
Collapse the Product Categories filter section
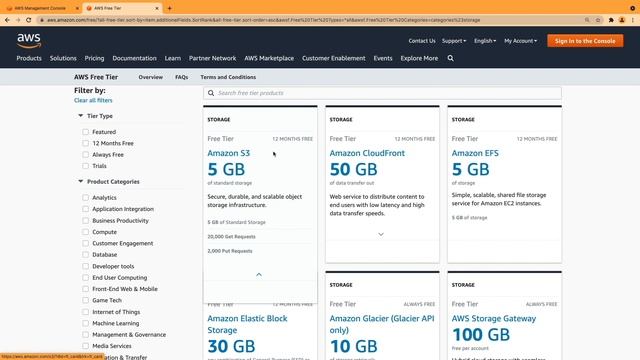(80, 181)
